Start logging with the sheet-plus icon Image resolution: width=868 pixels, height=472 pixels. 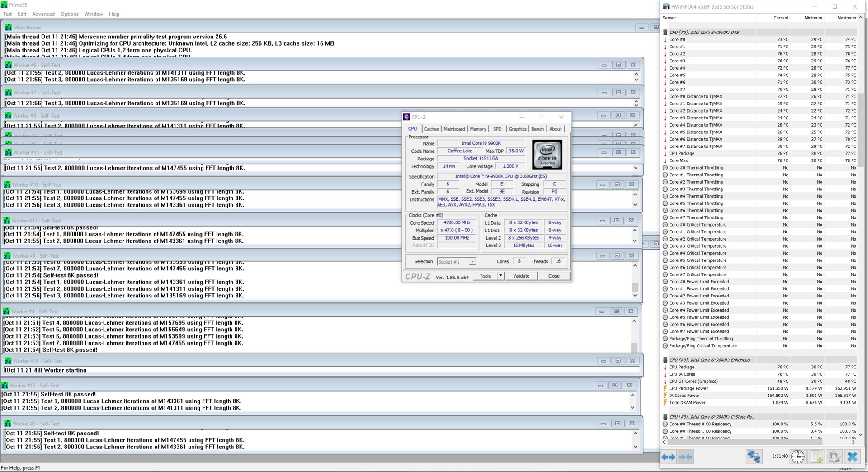tap(816, 457)
